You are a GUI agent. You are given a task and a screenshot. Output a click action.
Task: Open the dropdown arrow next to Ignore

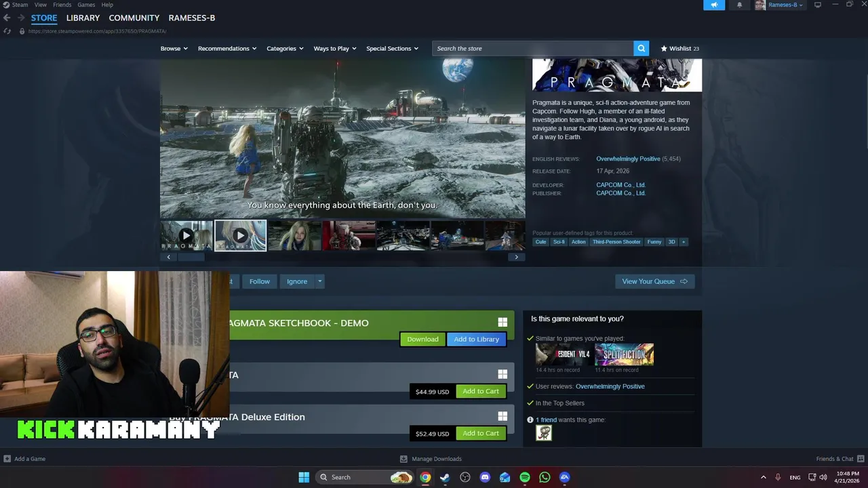pos(319,281)
